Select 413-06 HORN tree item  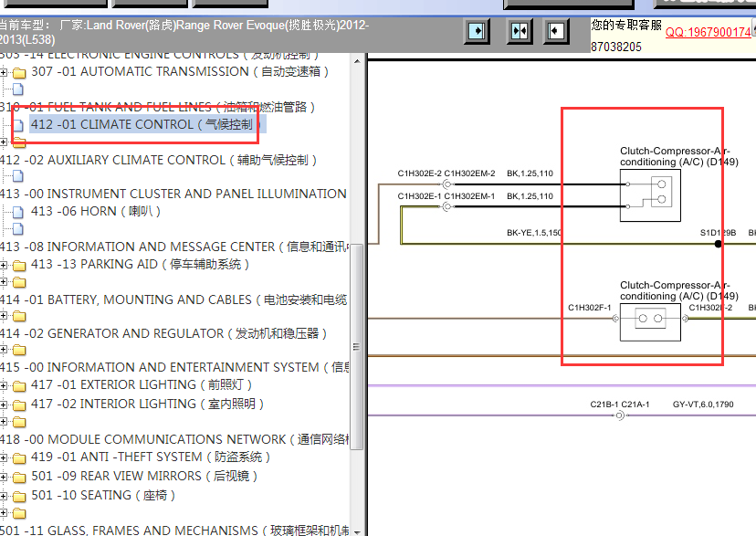96,211
